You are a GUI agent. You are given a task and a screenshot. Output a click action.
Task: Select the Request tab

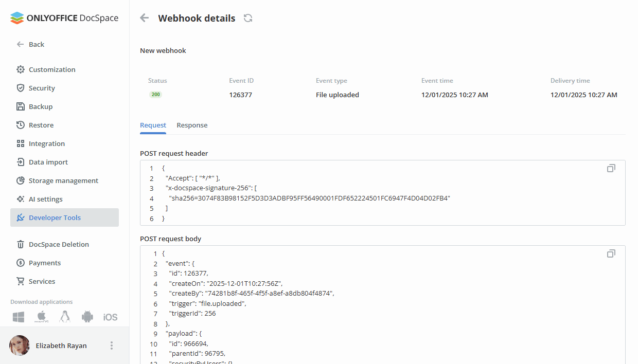153,125
